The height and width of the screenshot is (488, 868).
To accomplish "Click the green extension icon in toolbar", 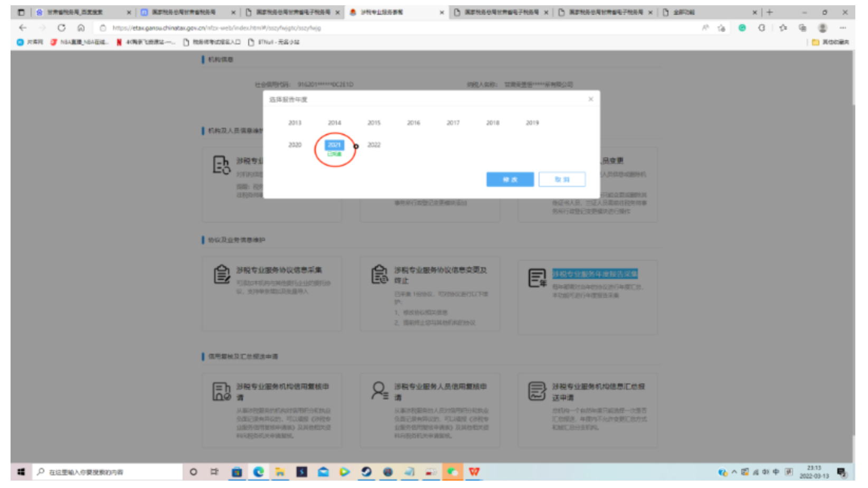I will [x=742, y=27].
